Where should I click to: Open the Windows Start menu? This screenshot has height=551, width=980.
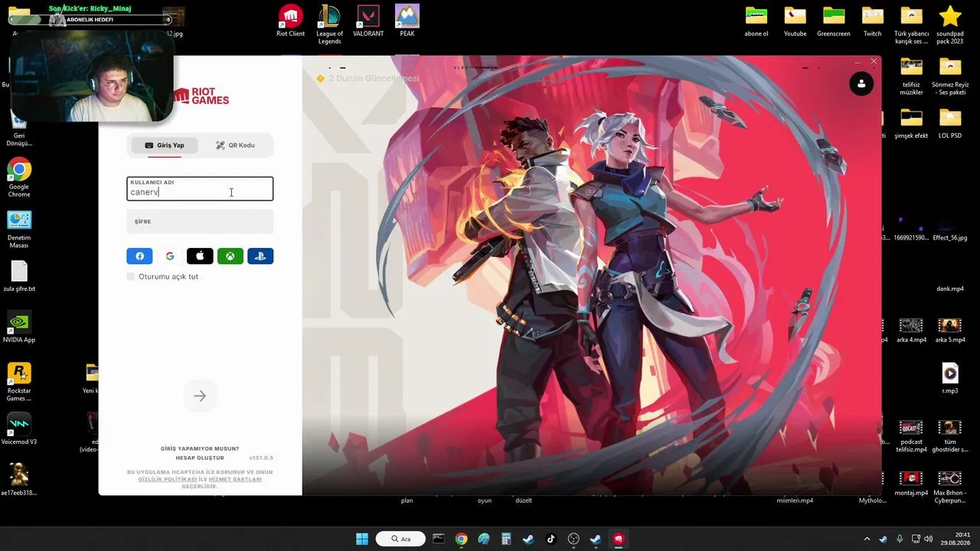tap(362, 539)
